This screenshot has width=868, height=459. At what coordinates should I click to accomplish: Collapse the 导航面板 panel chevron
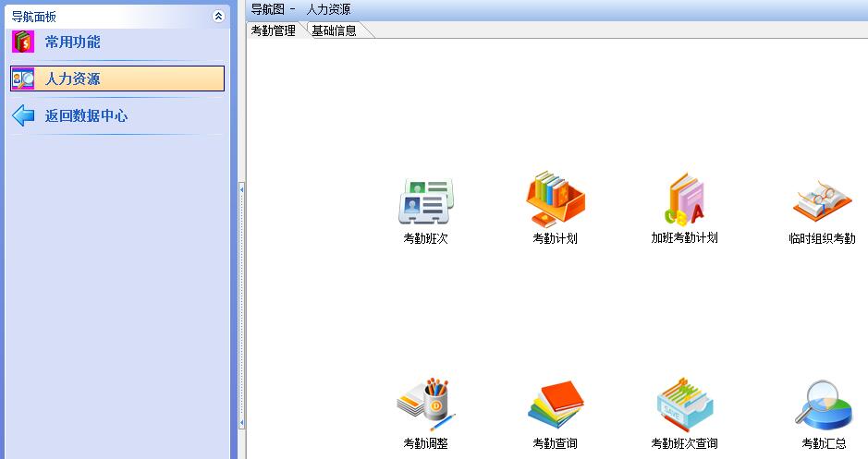point(219,16)
